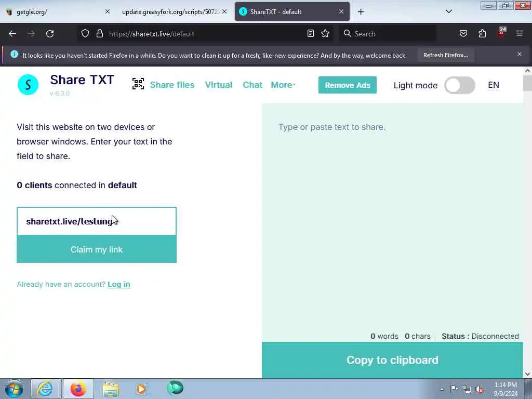
Task: Show hidden tray icons arrow
Action: (x=442, y=390)
